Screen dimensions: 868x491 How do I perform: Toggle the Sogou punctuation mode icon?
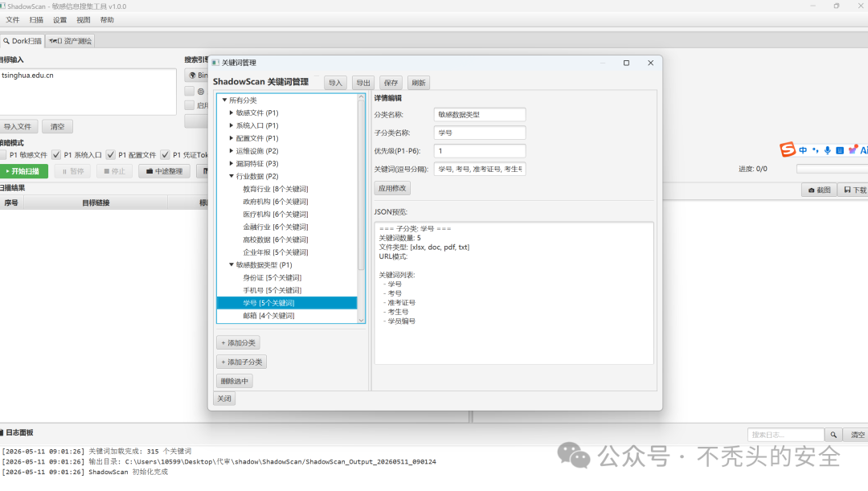pos(815,150)
